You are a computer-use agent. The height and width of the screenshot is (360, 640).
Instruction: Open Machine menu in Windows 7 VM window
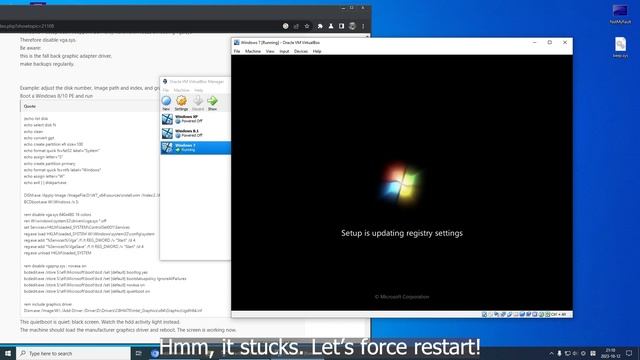click(253, 51)
